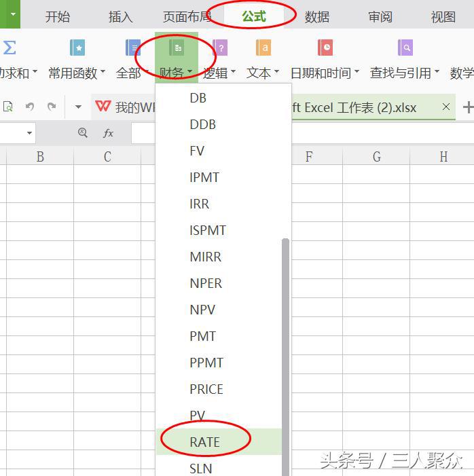The image size is (474, 476).
Task: Switch to the 开始 ribbon tab
Action: coord(58,16)
